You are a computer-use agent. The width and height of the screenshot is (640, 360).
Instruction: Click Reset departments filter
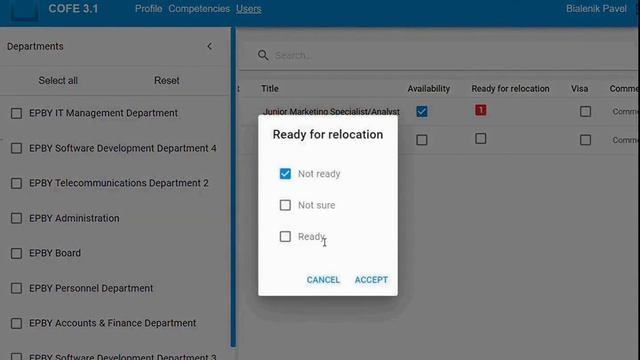coord(167,80)
